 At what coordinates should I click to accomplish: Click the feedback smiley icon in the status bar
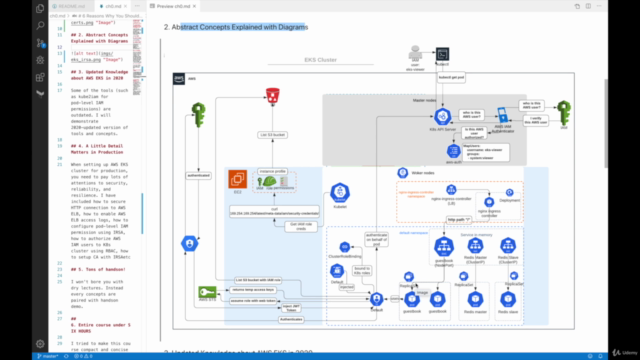[590, 356]
